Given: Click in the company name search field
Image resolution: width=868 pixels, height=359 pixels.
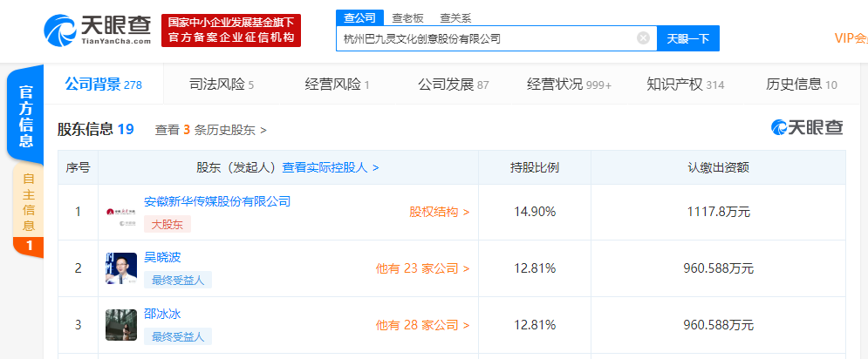Looking at the screenshot, I should 484,38.
